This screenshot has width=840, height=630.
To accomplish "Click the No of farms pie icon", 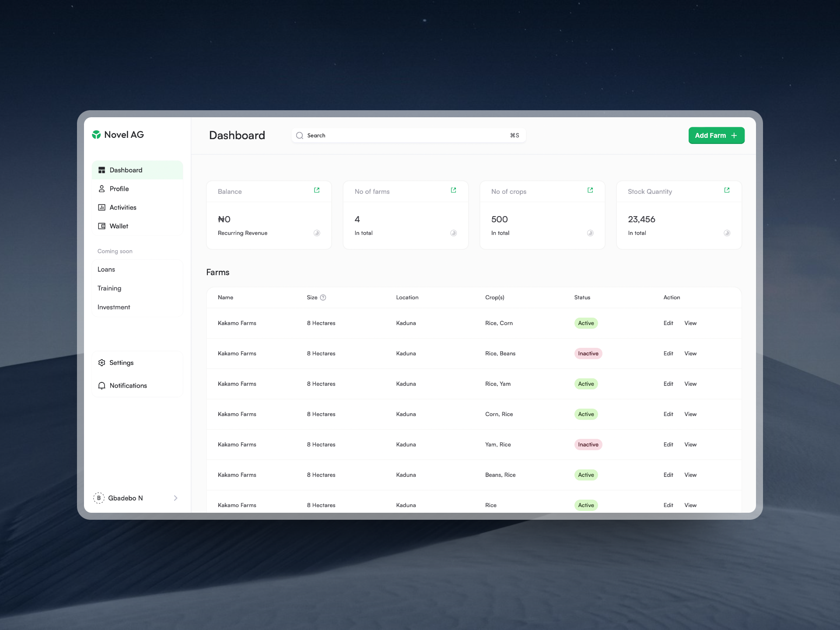I will click(453, 233).
